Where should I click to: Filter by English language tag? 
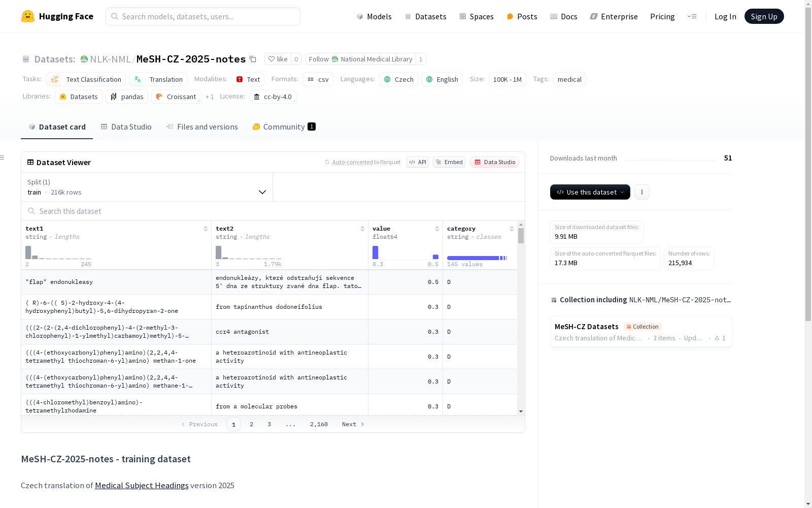pos(442,79)
